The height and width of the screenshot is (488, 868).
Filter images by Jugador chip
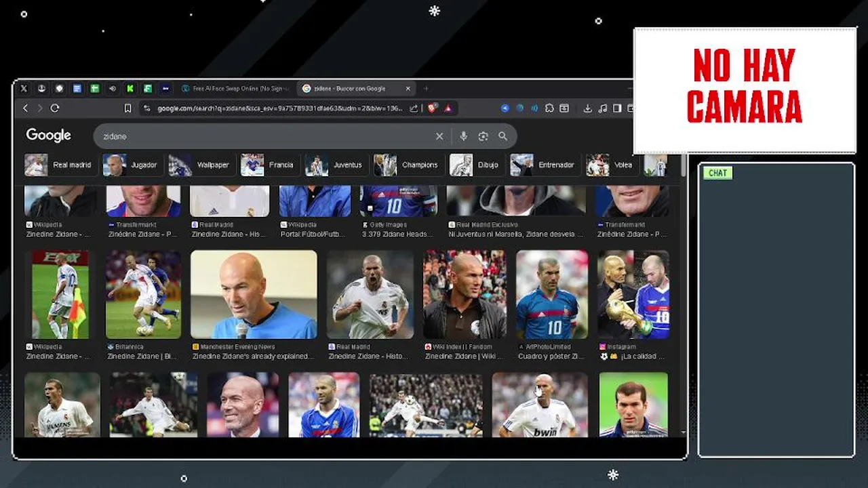[132, 165]
